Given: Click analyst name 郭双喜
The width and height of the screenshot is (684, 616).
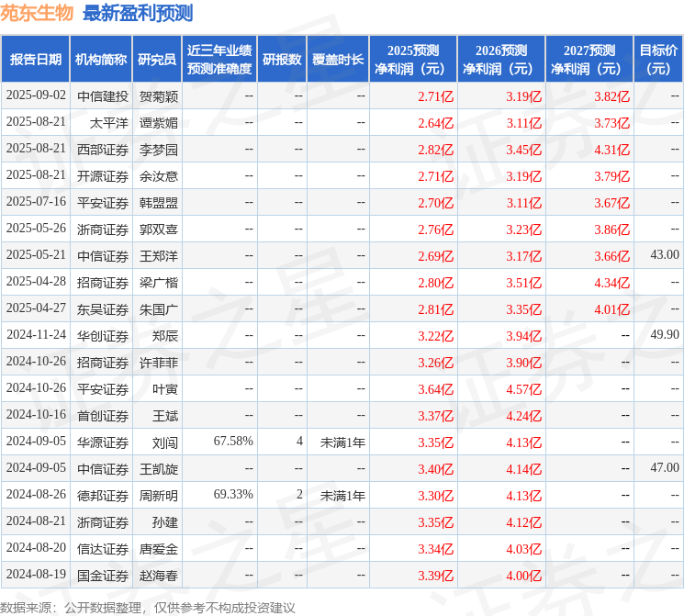Looking at the screenshot, I should [x=158, y=229].
